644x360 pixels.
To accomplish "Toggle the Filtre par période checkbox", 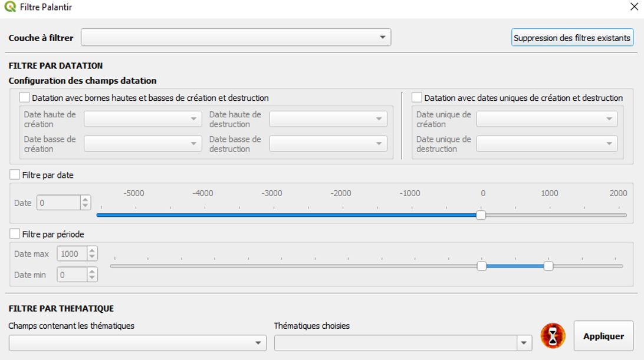I will click(x=15, y=234).
